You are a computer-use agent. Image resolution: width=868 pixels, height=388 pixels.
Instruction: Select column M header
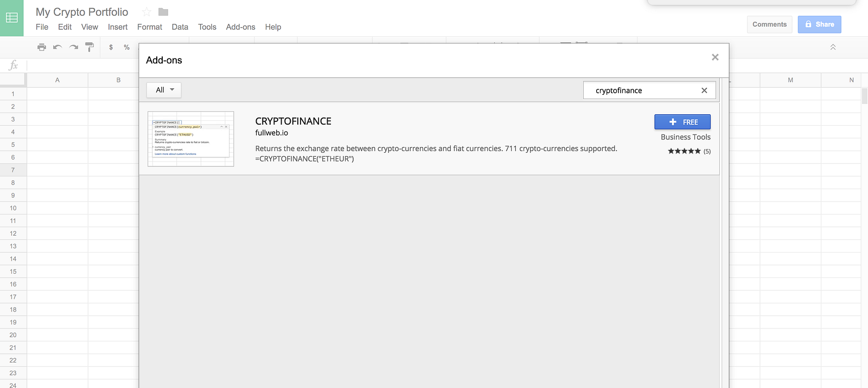[x=790, y=80]
